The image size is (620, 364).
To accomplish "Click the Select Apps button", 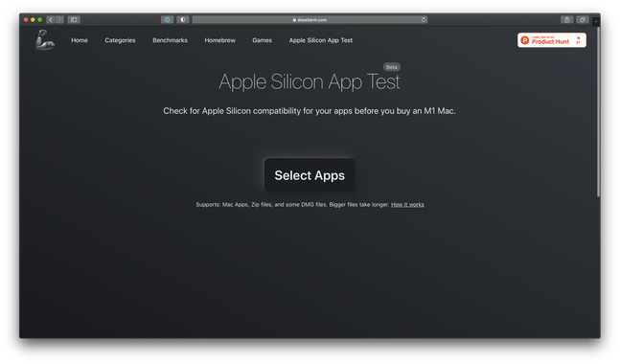I will pyautogui.click(x=310, y=175).
